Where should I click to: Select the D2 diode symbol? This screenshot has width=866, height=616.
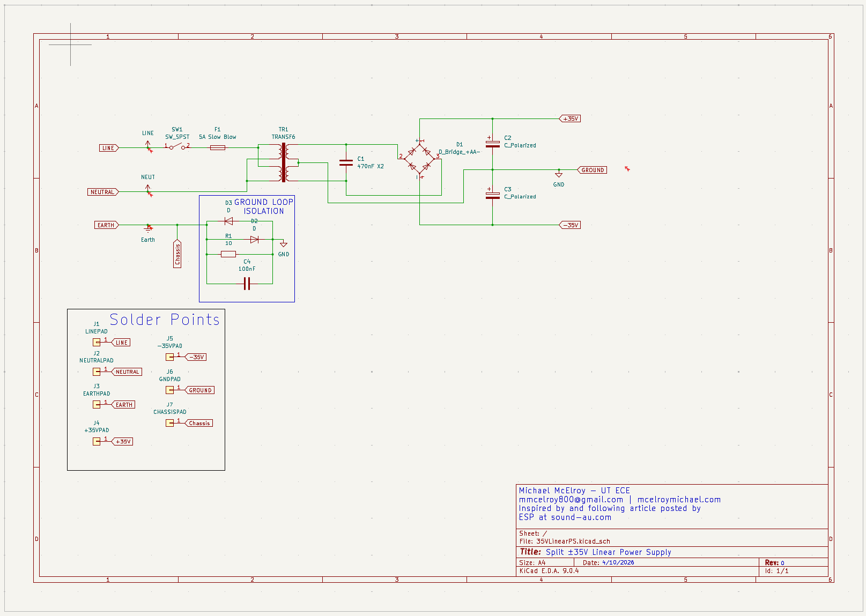click(x=254, y=239)
